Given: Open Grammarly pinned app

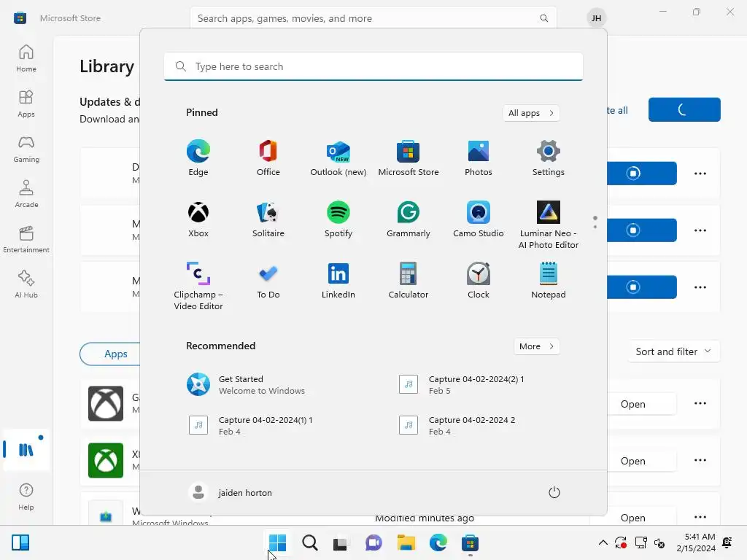Looking at the screenshot, I should coord(409,219).
